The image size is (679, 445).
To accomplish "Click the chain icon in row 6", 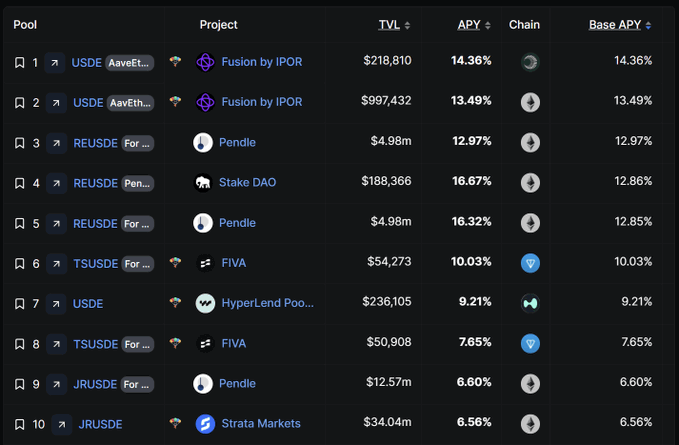I will click(530, 263).
